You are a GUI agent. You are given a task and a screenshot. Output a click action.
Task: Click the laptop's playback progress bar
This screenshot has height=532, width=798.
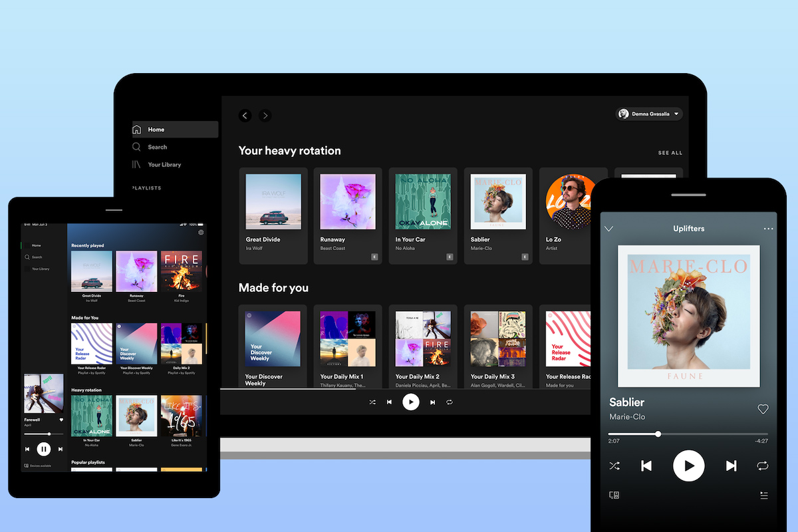405,389
